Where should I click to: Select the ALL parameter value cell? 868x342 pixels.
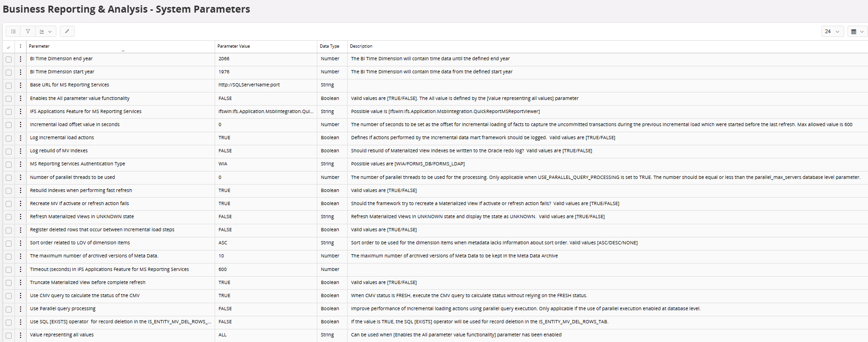[x=266, y=335]
